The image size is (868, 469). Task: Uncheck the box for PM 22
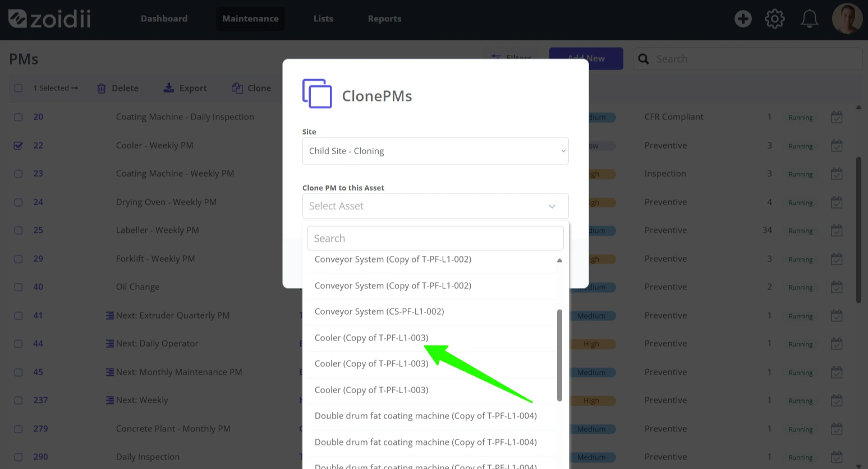click(19, 145)
